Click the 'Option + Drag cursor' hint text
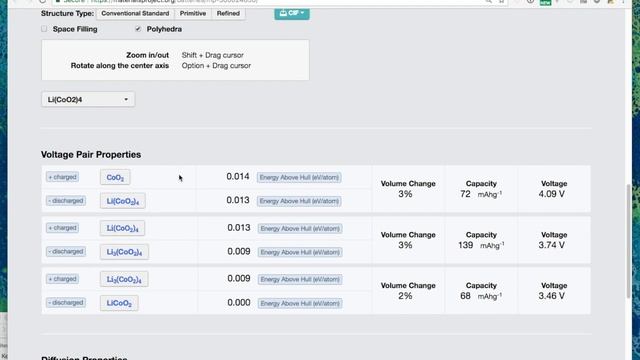The image size is (640, 360). [216, 66]
